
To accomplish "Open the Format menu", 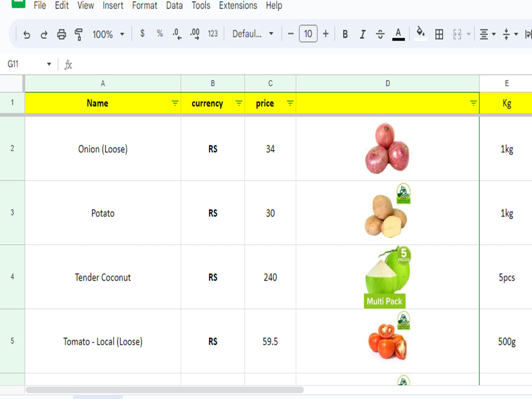I will pyautogui.click(x=145, y=5).
